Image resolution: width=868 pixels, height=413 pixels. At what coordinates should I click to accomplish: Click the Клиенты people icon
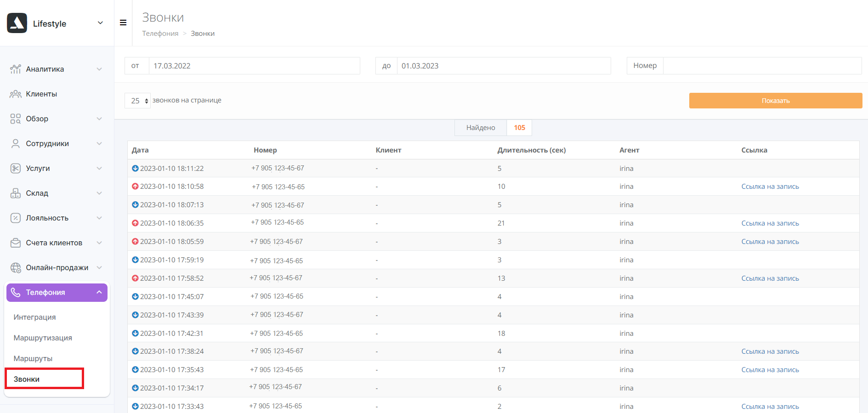coord(16,94)
